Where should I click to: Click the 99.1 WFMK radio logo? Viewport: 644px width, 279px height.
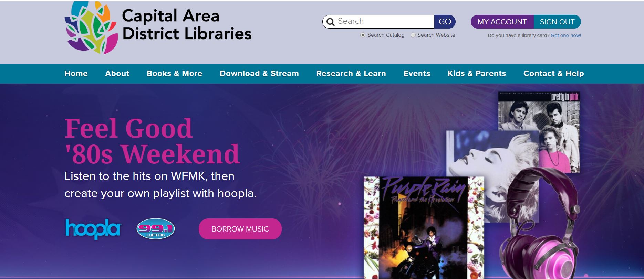[156, 229]
